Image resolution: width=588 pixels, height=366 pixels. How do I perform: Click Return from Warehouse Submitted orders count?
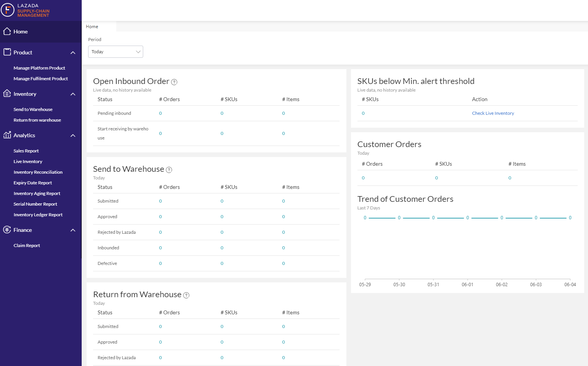pos(160,326)
